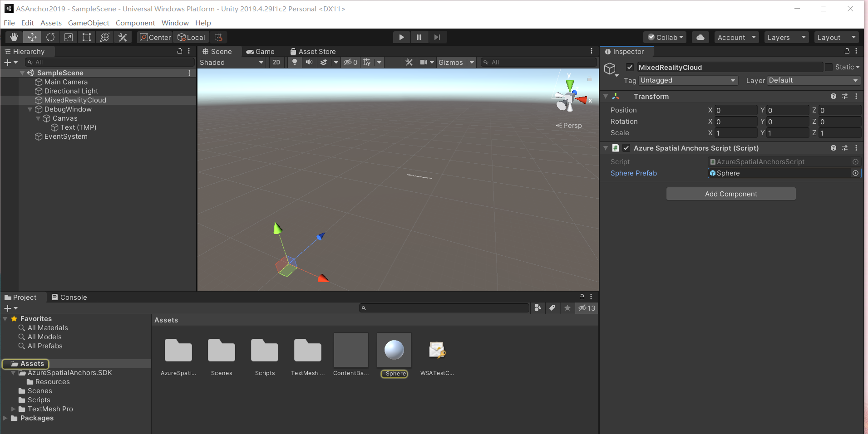Enable 2D mode in Scene view

(x=276, y=62)
